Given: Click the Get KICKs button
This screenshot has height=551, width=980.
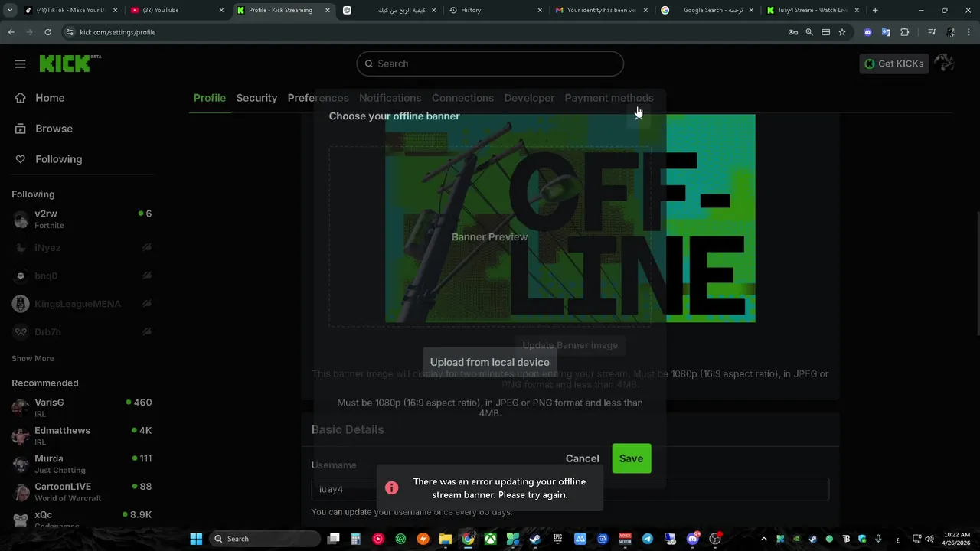Looking at the screenshot, I should pos(893,64).
